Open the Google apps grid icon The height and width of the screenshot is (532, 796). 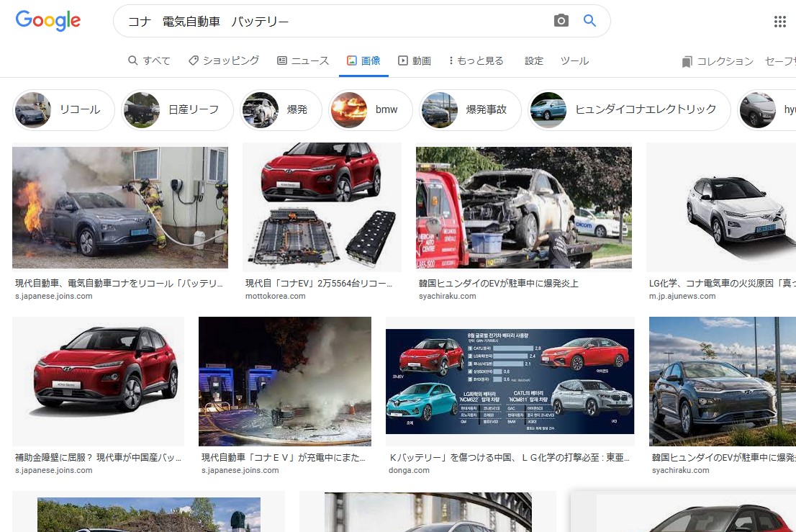click(780, 22)
